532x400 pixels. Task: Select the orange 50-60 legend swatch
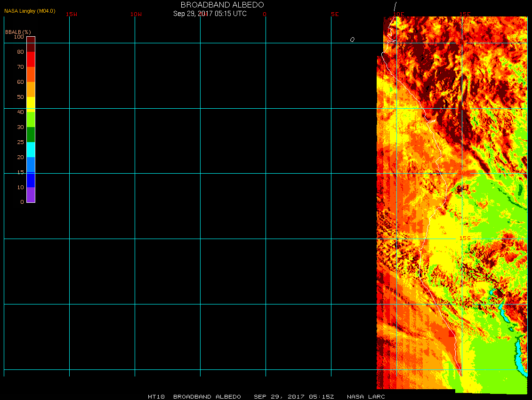point(31,89)
